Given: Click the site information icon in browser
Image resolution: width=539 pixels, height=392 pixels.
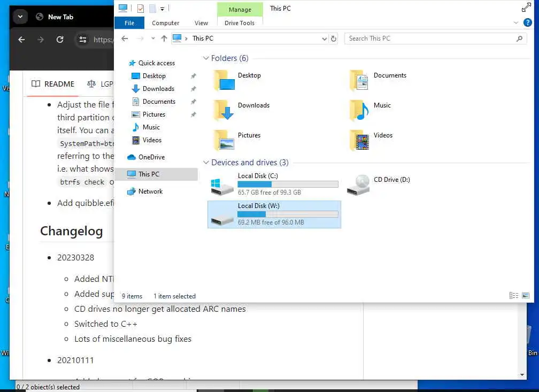Looking at the screenshot, I should [82, 40].
